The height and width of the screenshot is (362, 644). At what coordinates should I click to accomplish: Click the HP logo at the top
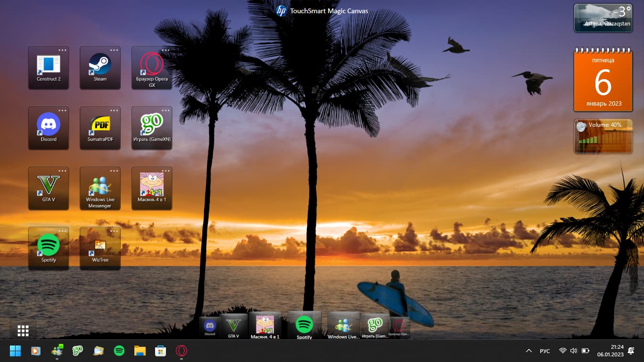click(x=281, y=11)
